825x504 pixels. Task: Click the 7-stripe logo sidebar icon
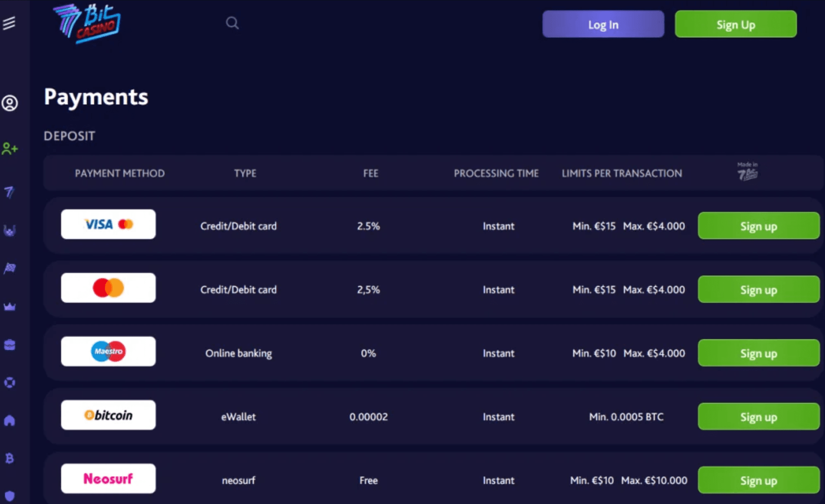[9, 192]
